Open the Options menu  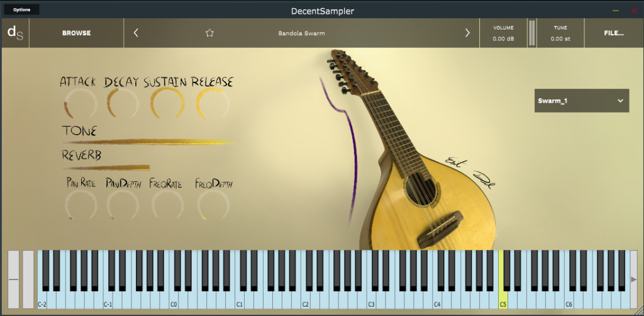tap(21, 9)
